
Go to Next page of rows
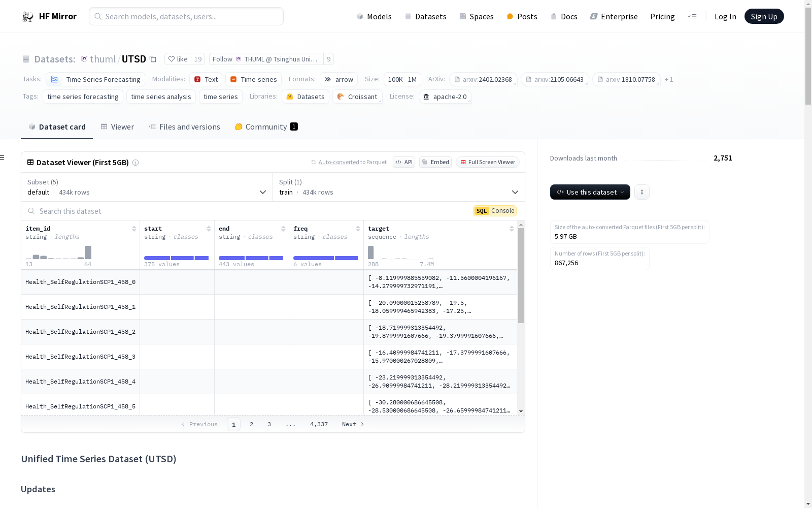tap(353, 424)
